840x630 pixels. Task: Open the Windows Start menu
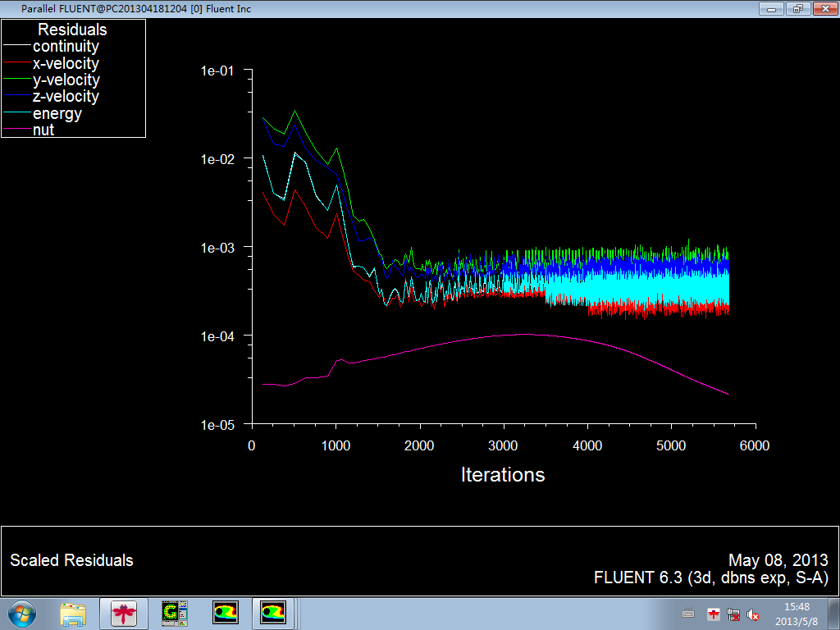coord(21,613)
